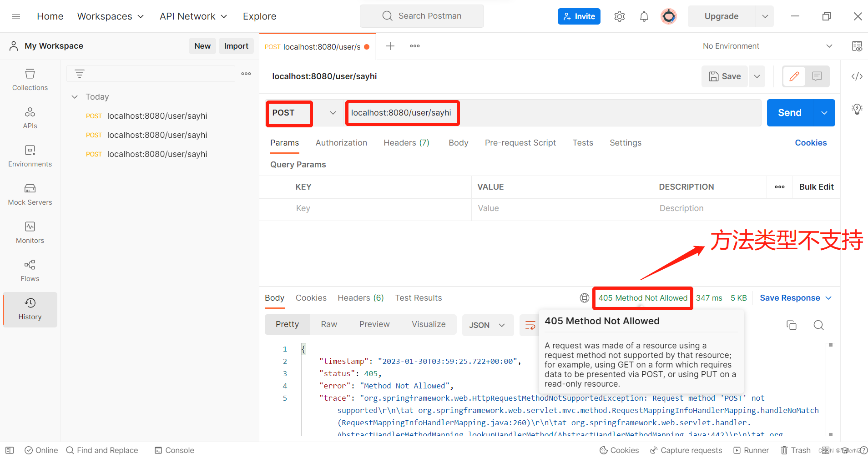The image size is (868, 458).
Task: Open the Collections sidebar panel
Action: coord(30,80)
